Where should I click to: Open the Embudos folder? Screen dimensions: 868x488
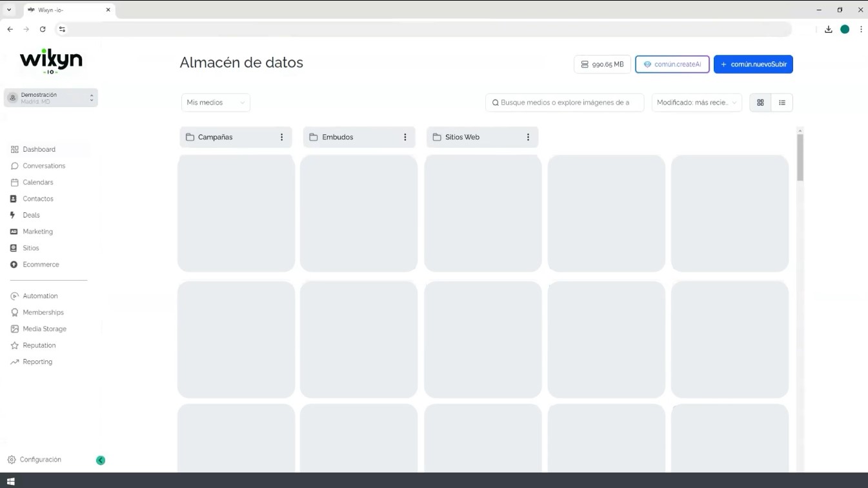pyautogui.click(x=359, y=137)
